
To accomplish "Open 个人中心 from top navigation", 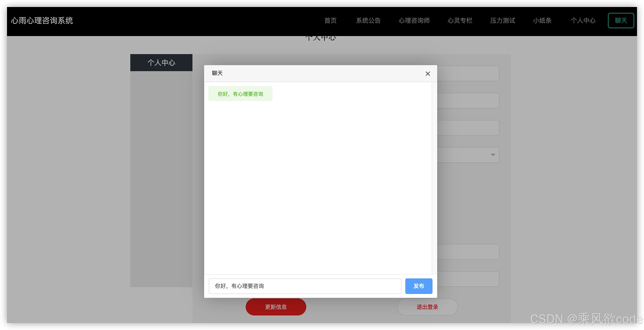I will [583, 21].
